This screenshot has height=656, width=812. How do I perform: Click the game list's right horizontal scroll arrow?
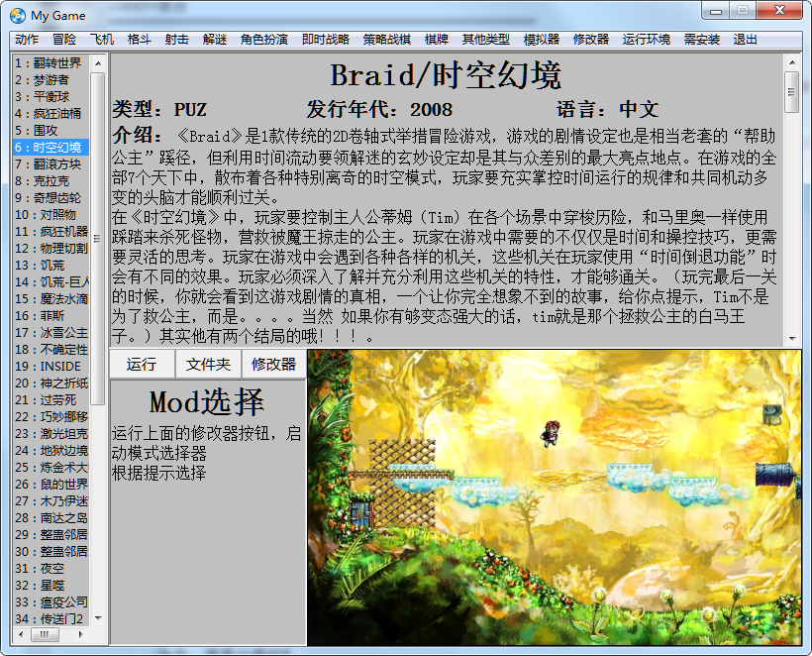click(81, 634)
